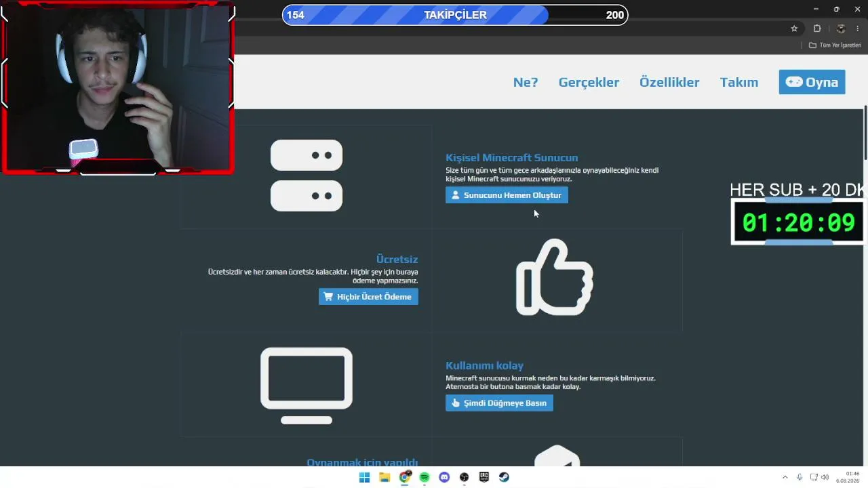Click the TAKİPÇİLER progress bar overlay
This screenshot has width=868, height=488.
pyautogui.click(x=455, y=15)
